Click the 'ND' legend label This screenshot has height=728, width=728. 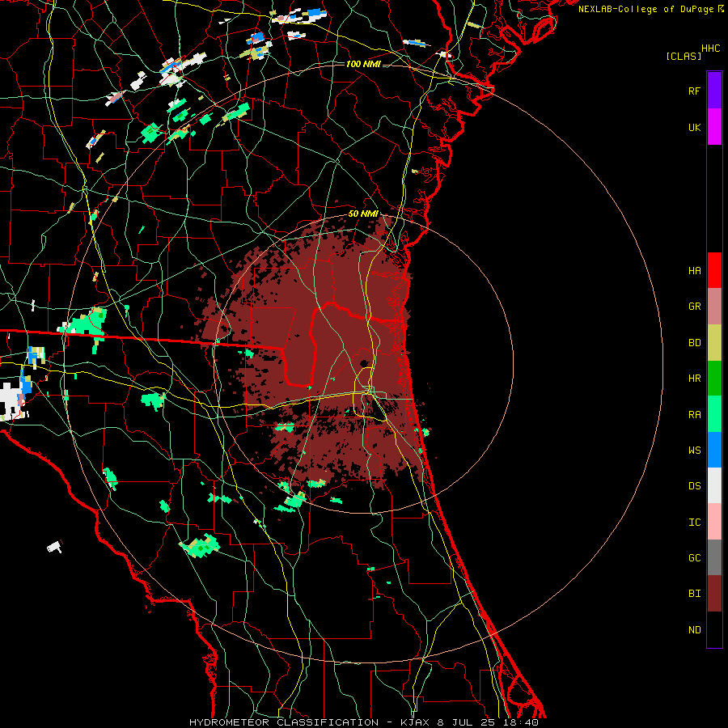point(694,630)
